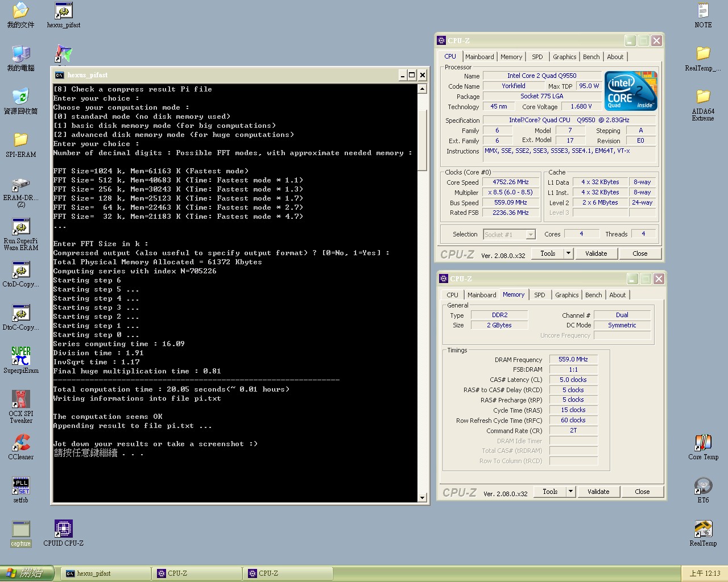Switch to CPU tab in lower CPU-Z
The width and height of the screenshot is (728, 582).
coord(453,295)
